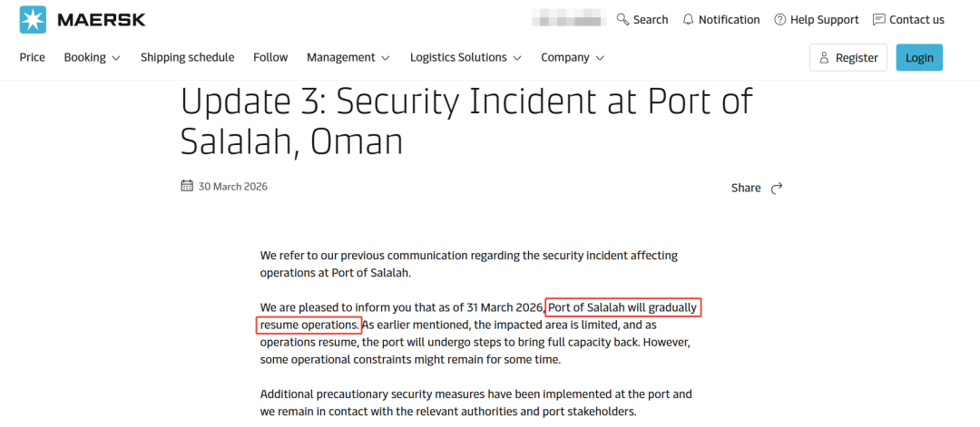
Task: Click the Notification bell icon
Action: (x=688, y=19)
